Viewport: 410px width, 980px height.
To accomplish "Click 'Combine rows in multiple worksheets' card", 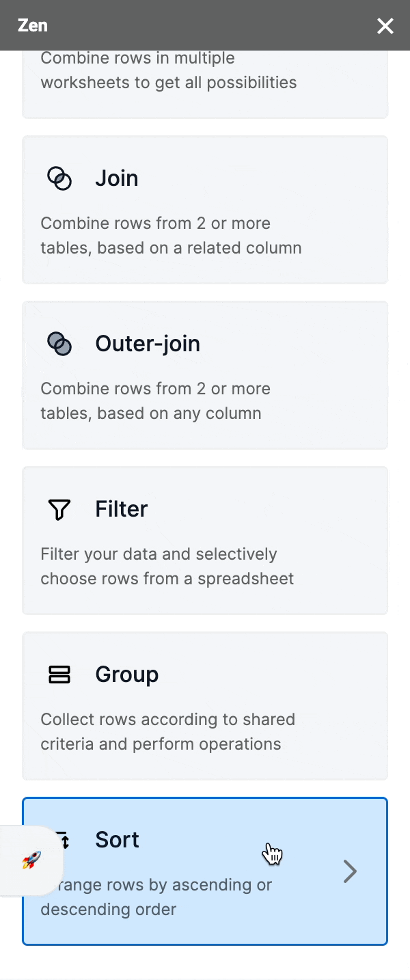I will click(x=169, y=71).
